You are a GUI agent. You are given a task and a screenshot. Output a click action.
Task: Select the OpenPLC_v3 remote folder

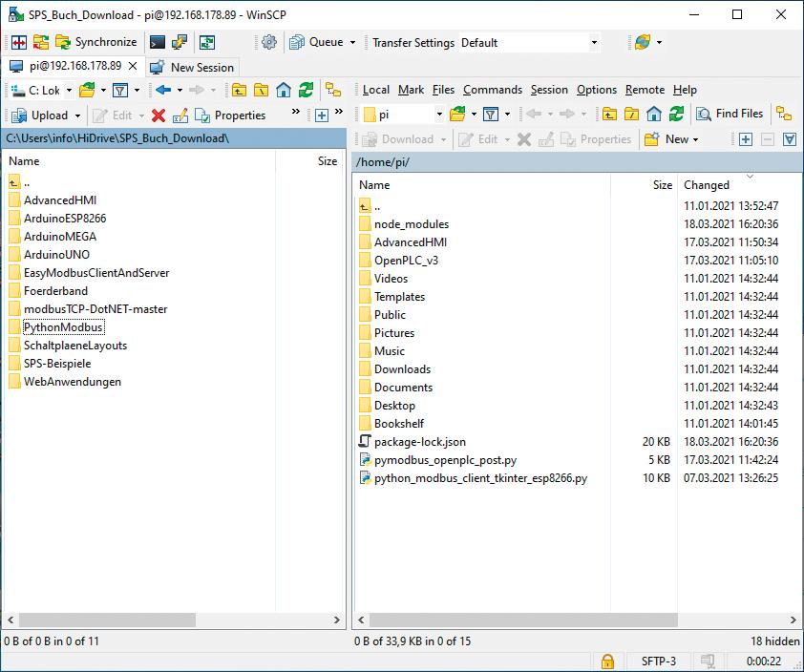point(406,261)
